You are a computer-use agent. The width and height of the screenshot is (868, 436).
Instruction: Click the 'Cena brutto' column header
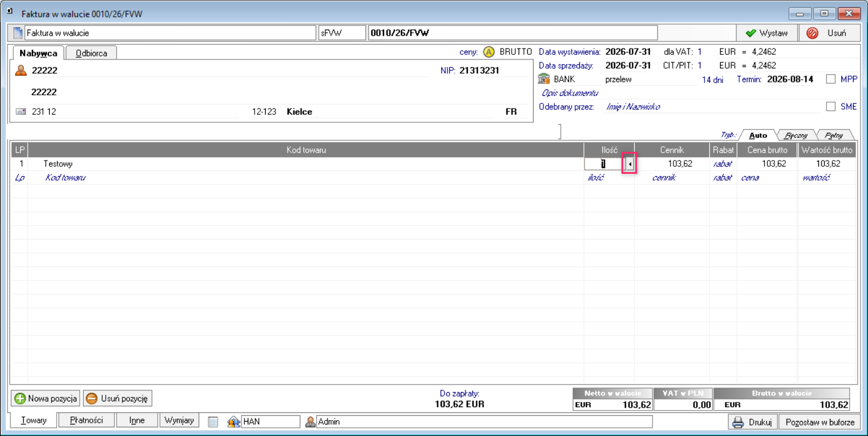coord(767,150)
